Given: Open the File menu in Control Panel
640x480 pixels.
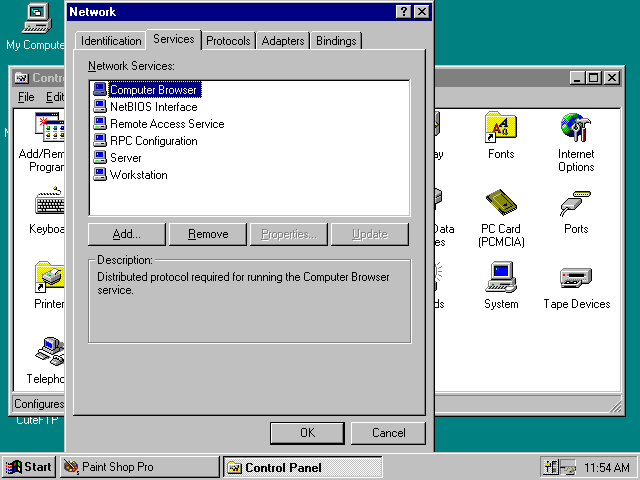Looking at the screenshot, I should [x=26, y=97].
